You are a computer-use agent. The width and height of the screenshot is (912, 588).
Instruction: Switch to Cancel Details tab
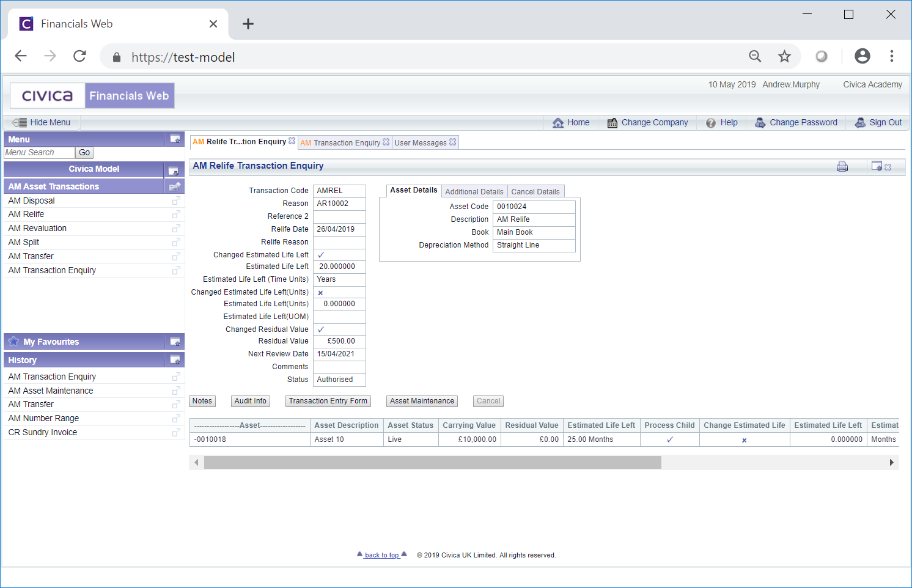pos(535,191)
